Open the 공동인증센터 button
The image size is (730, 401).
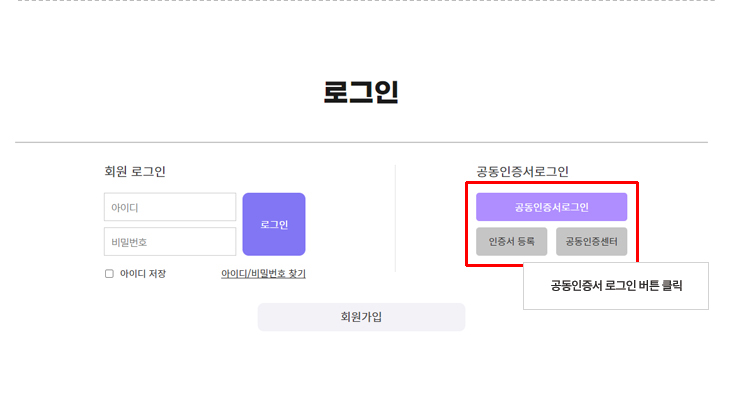click(x=591, y=241)
